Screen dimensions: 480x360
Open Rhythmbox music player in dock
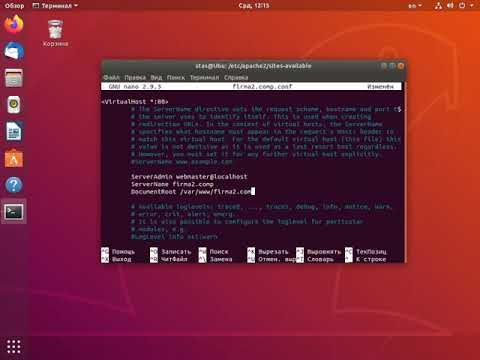tap(14, 105)
